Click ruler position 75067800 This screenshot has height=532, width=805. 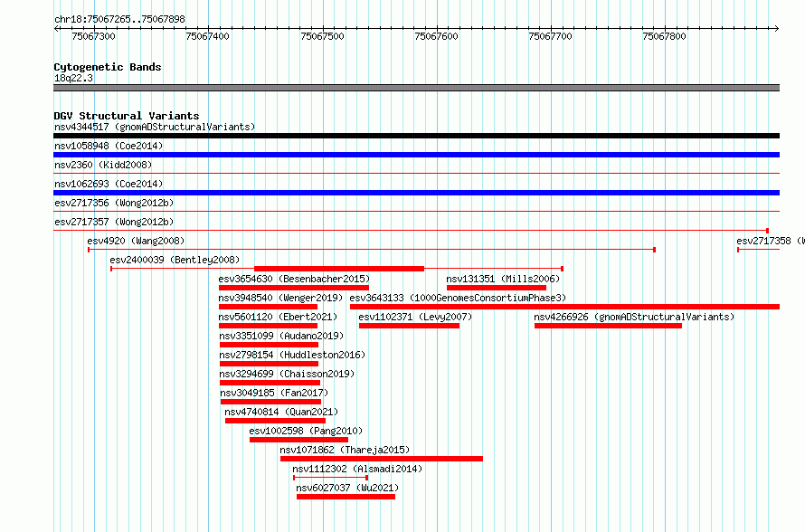(x=664, y=36)
